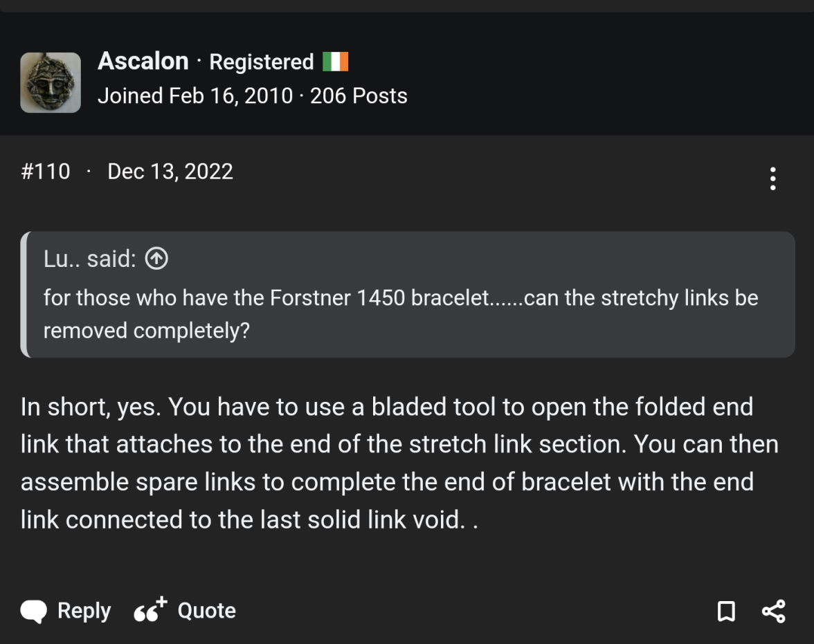
Task: Share the post via the share icon
Action: tap(773, 611)
